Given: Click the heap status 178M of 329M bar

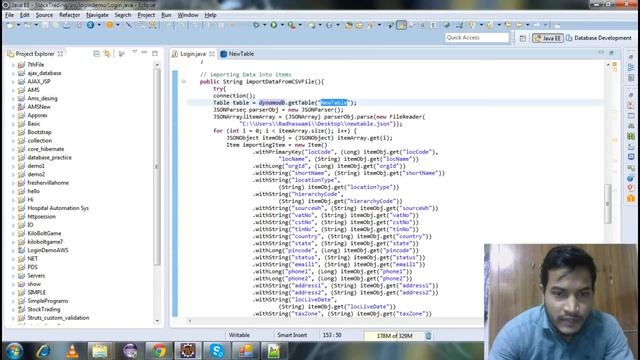Looking at the screenshot, I should click(394, 336).
